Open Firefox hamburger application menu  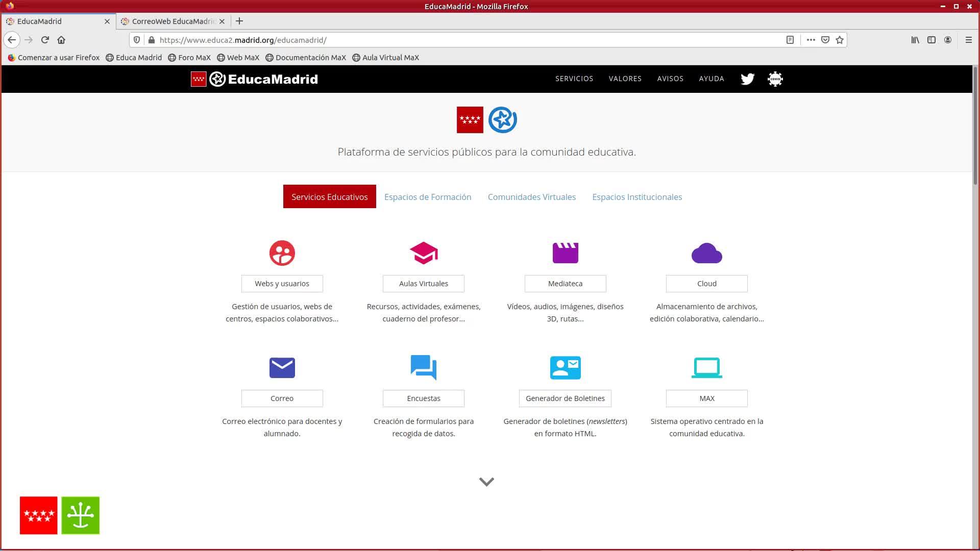[x=968, y=40]
